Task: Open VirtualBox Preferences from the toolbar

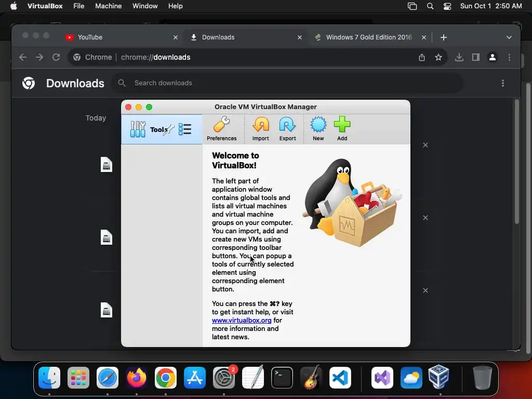Action: 221,129
